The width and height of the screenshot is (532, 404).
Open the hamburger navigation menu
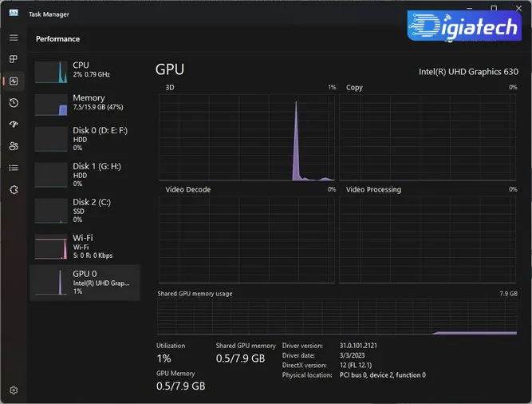coord(14,38)
